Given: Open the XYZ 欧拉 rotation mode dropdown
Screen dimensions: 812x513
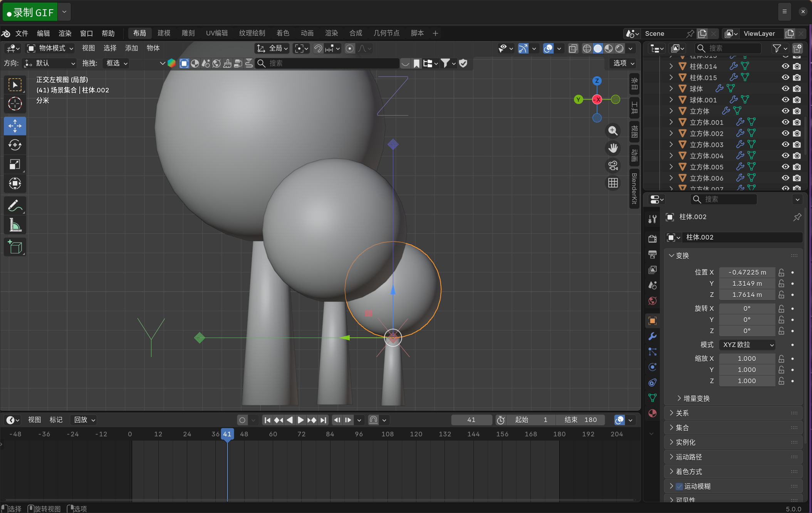Looking at the screenshot, I should coord(747,345).
